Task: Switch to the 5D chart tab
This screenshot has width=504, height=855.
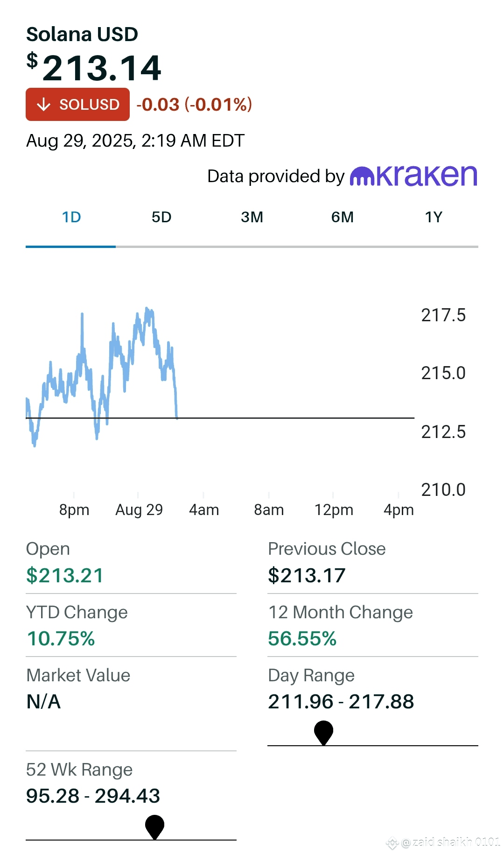Action: click(161, 217)
